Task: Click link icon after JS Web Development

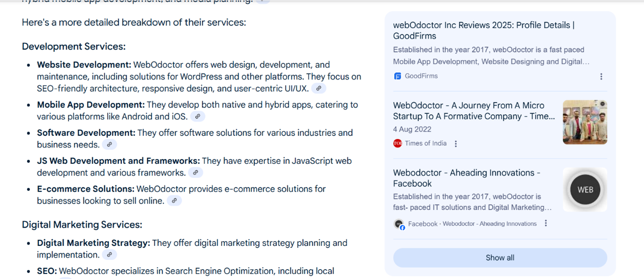Action: [196, 173]
